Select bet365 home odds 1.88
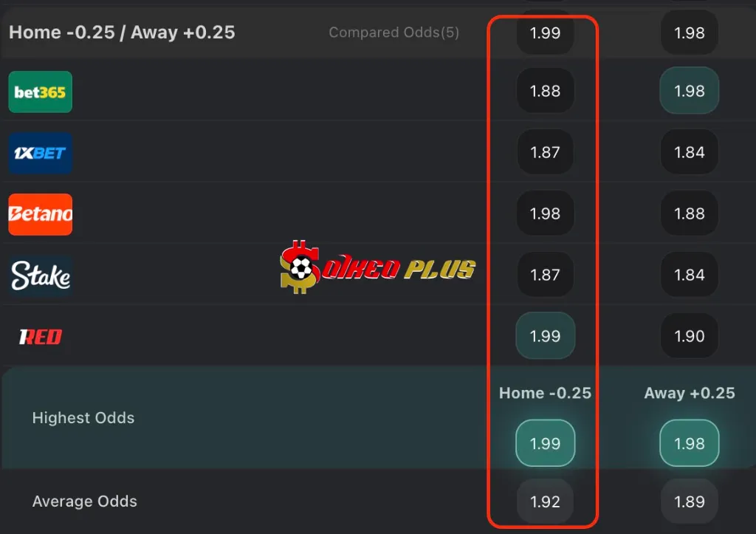Screen dimensions: 756x534 coord(545,91)
